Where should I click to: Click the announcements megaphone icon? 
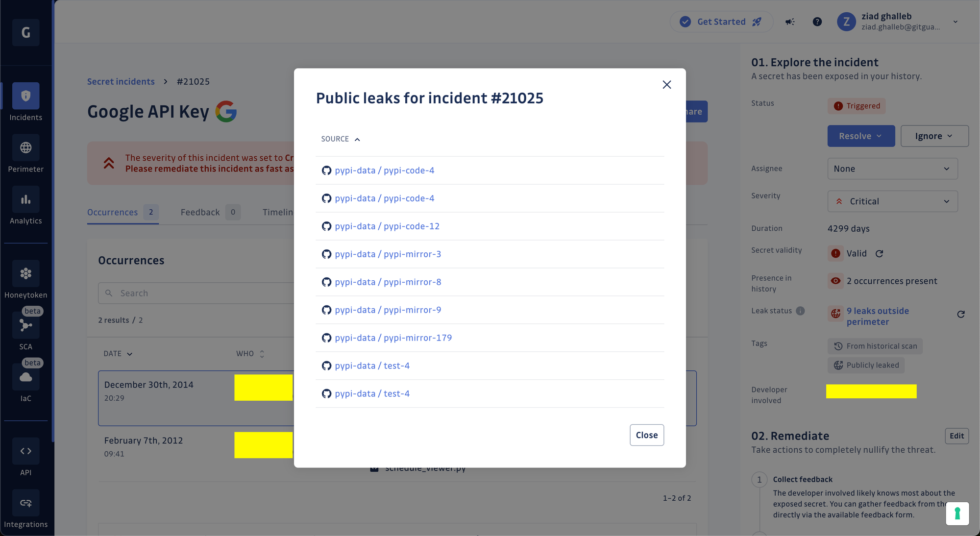790,22
